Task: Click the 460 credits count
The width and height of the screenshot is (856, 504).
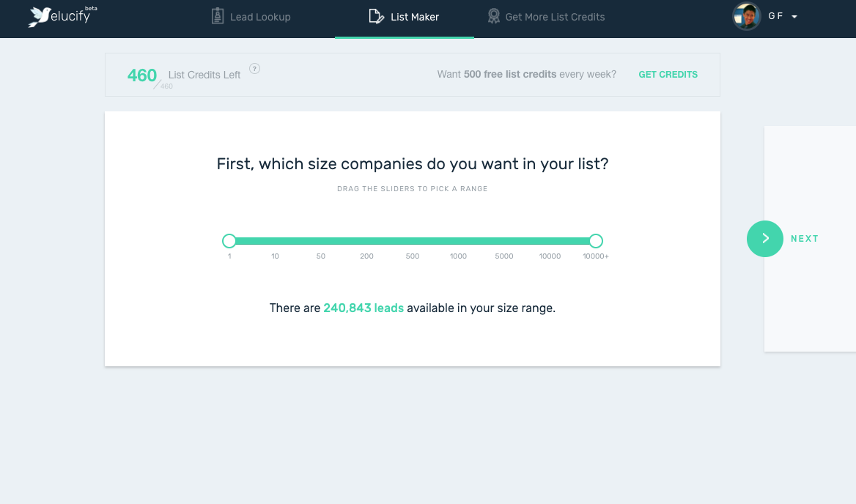Action: 142,75
